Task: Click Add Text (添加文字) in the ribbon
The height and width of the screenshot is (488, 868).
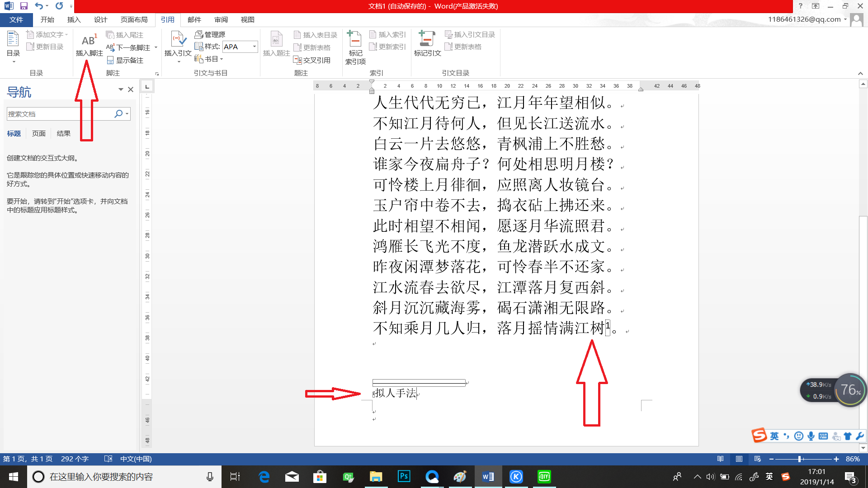Action: 47,34
